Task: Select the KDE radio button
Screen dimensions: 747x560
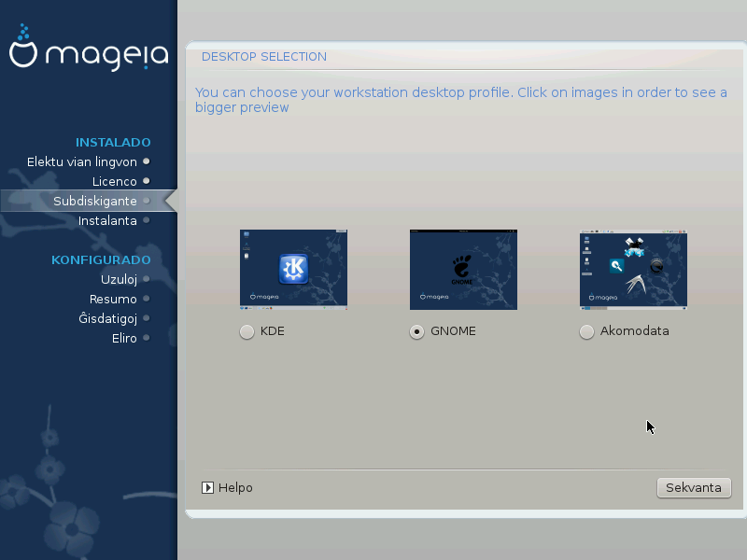Action: click(x=247, y=331)
